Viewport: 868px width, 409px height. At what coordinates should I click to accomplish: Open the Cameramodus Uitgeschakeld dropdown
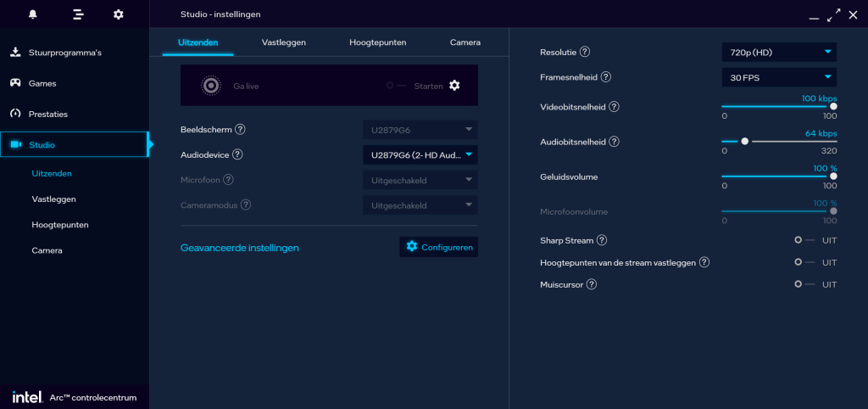pyautogui.click(x=420, y=205)
